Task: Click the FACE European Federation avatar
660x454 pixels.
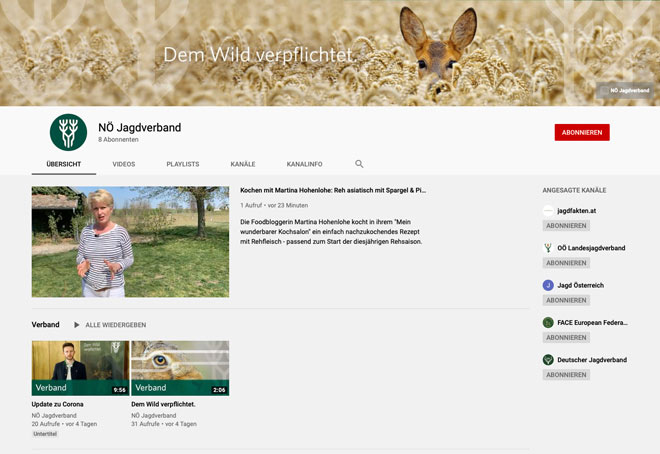Action: (x=548, y=323)
